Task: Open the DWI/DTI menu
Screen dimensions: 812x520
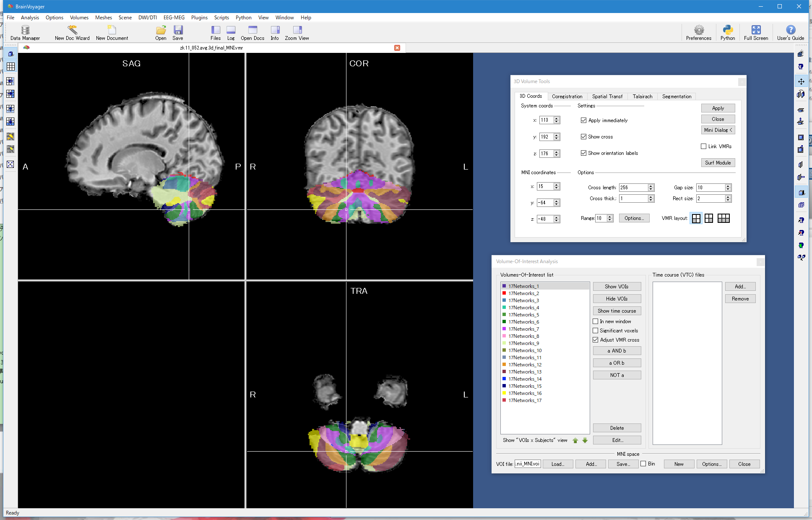Action: [x=148, y=18]
